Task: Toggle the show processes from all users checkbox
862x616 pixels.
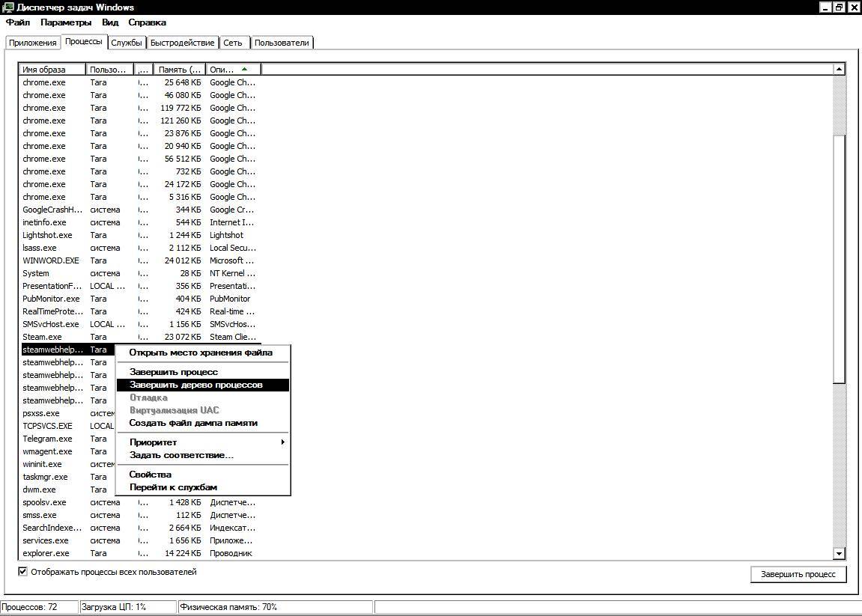Action: pos(23,572)
